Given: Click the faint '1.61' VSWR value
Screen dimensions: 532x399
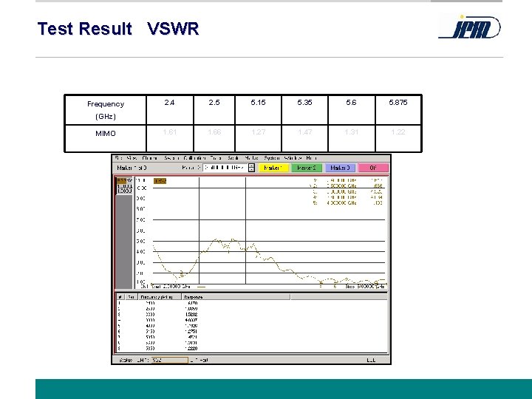Looking at the screenshot, I should (170, 132).
